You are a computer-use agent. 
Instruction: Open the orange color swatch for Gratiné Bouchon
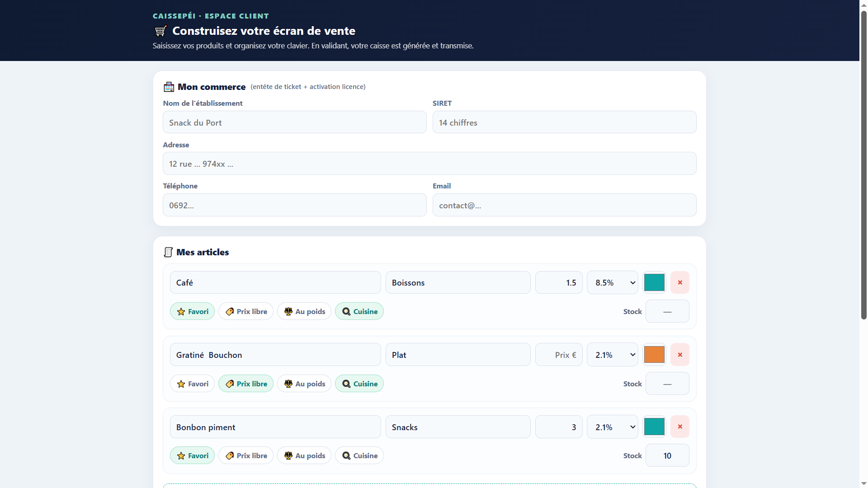point(654,355)
